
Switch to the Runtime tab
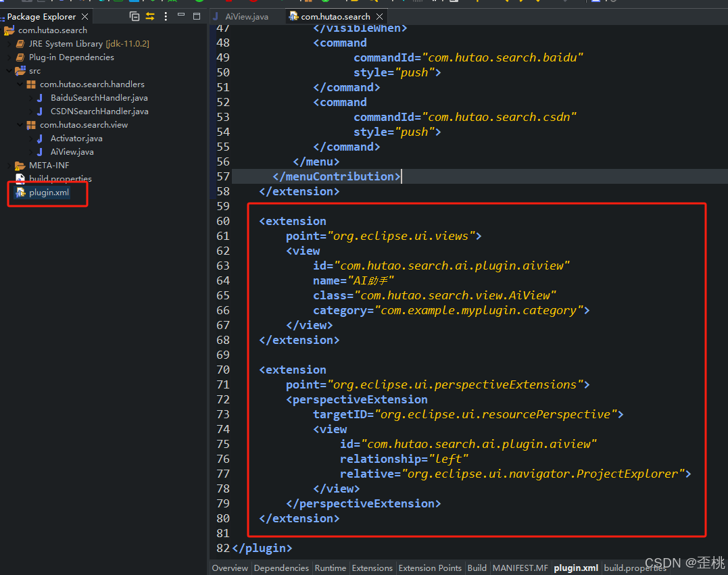pos(331,568)
